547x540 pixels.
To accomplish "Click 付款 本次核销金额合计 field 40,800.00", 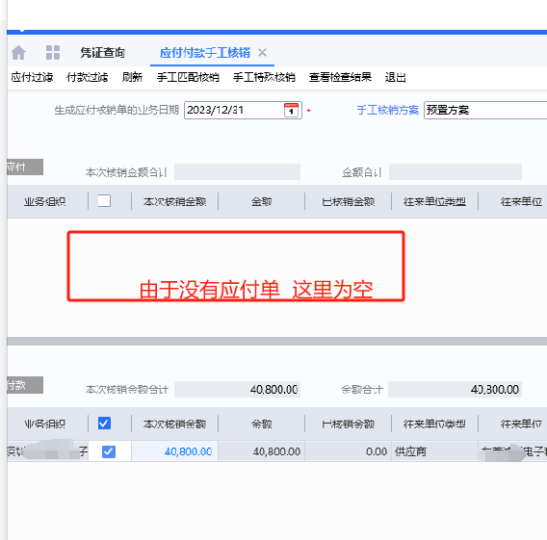I will click(237, 389).
